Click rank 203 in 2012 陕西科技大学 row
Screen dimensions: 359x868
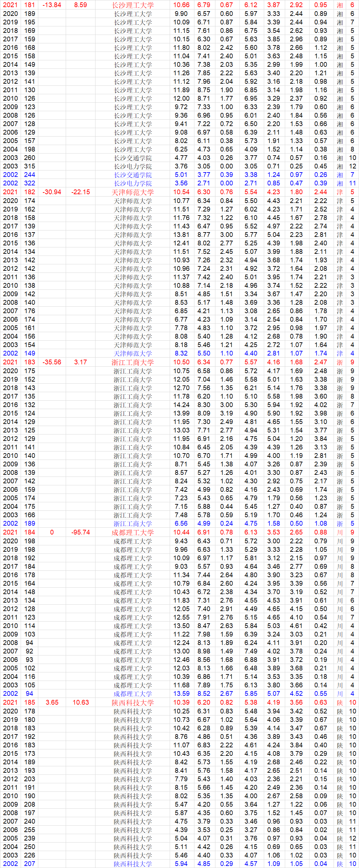point(29,779)
